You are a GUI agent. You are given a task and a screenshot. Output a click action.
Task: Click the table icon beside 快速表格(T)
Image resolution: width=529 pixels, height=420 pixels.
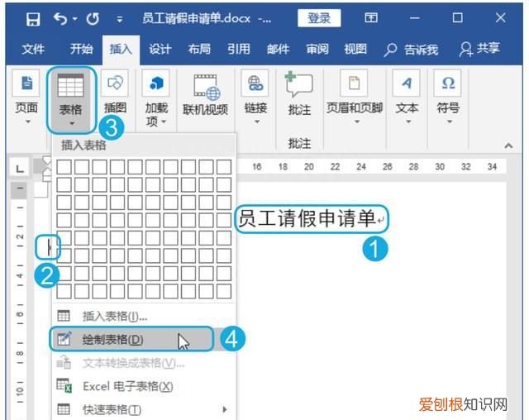click(x=64, y=409)
